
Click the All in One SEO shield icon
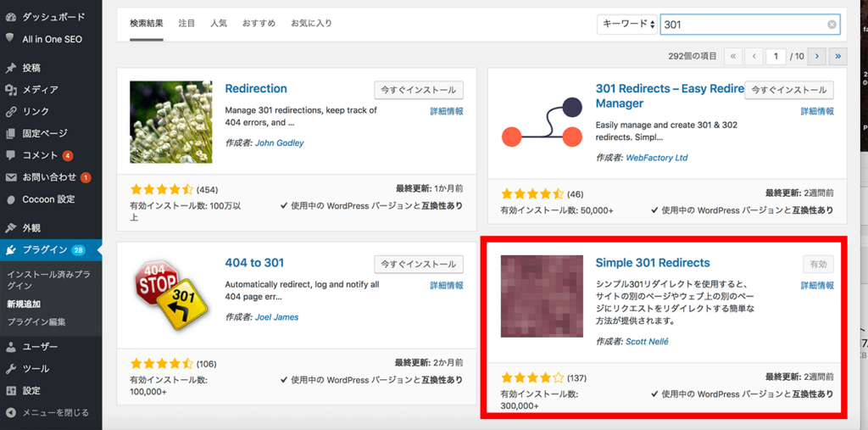(x=10, y=39)
